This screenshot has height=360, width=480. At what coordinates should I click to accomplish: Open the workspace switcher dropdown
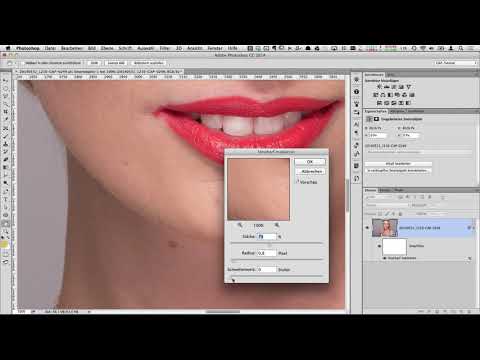pyautogui.click(x=455, y=63)
